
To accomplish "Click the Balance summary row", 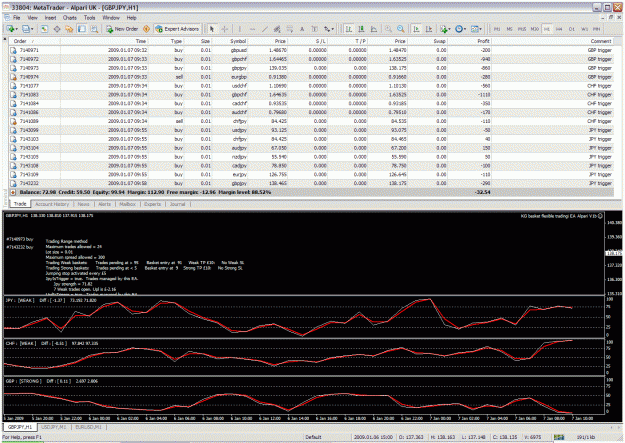I will pos(311,192).
